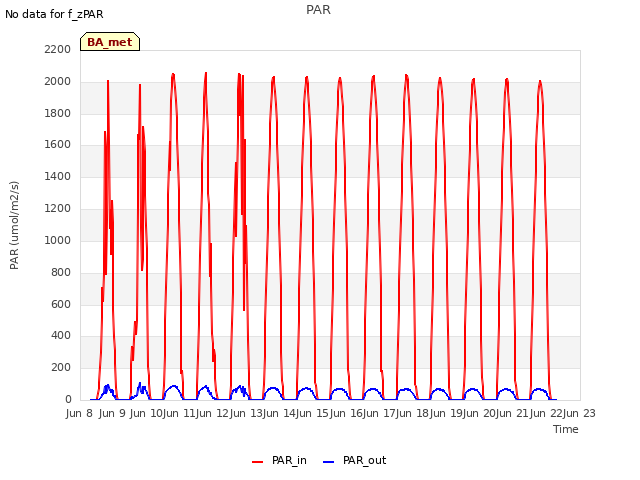
Task: Click the Jun 9 x-axis tick label
Action: [112, 413]
